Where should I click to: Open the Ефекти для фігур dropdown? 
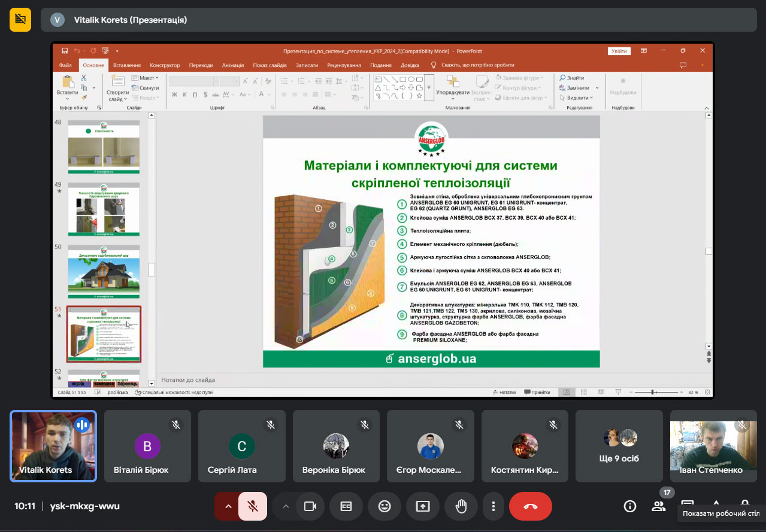pos(521,98)
